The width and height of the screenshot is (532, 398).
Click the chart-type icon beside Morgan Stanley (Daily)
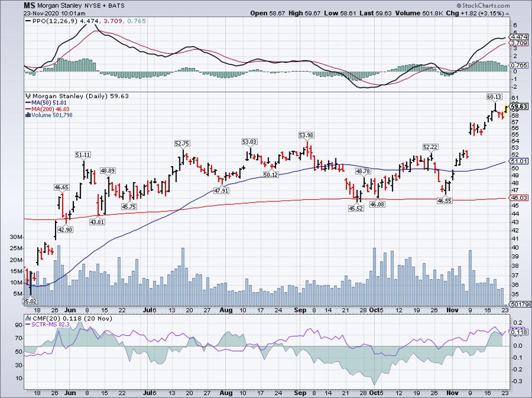pos(28,96)
